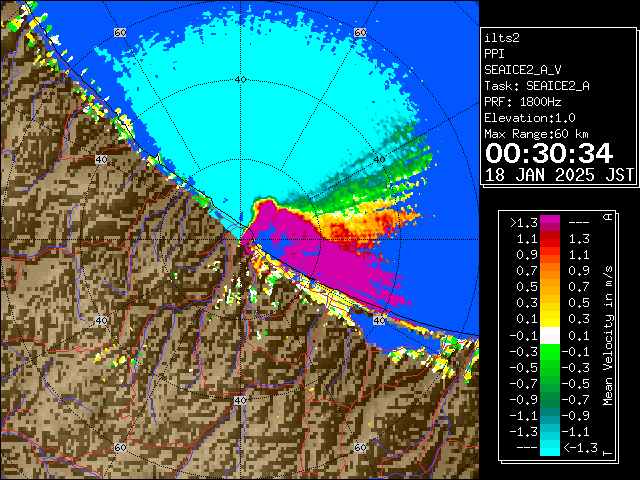Image resolution: width=640 pixels, height=480 pixels.
Task: Click the Mean Velocity in m/s axis label
Action: (x=608, y=336)
